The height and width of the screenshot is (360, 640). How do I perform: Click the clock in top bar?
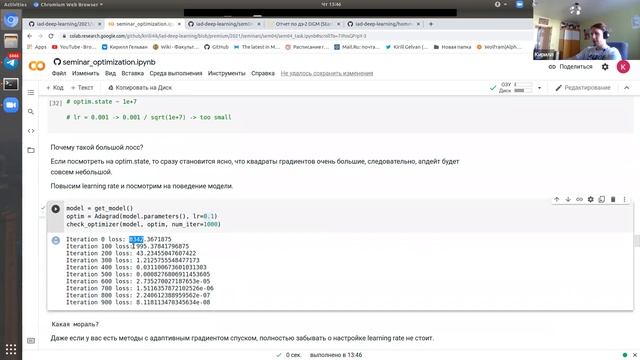point(331,4)
